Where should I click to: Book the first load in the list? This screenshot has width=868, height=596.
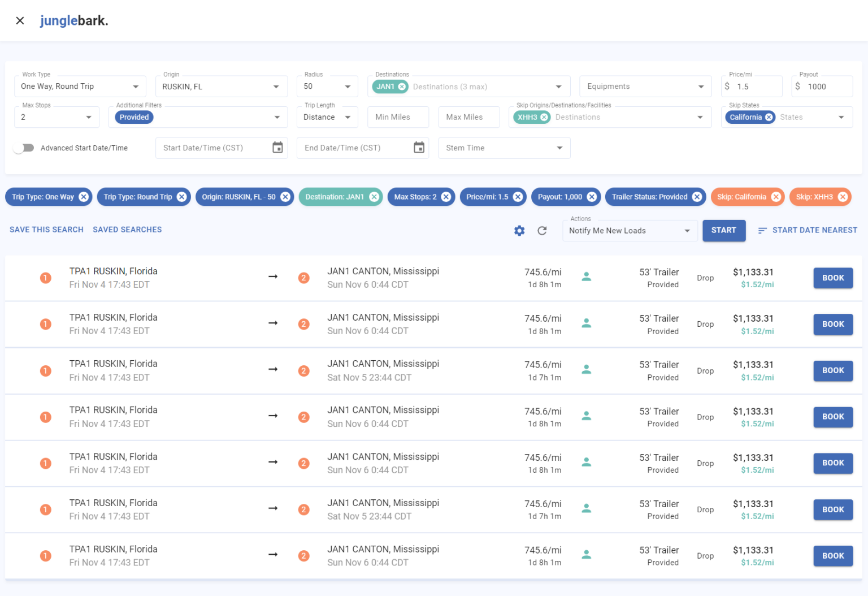pos(832,278)
